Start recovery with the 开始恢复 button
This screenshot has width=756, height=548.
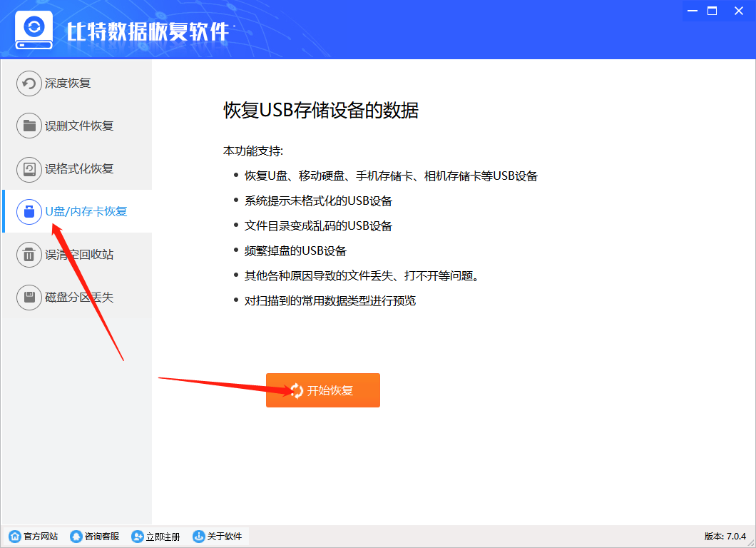click(322, 390)
